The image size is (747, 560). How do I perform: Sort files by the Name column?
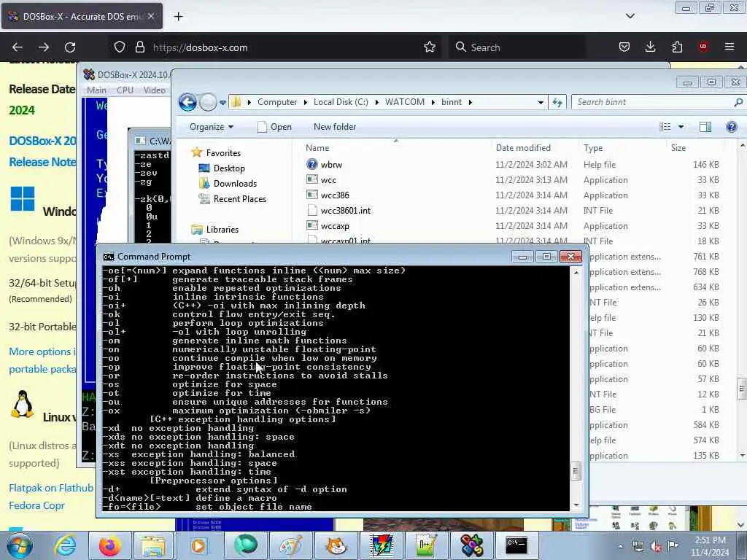pos(318,147)
